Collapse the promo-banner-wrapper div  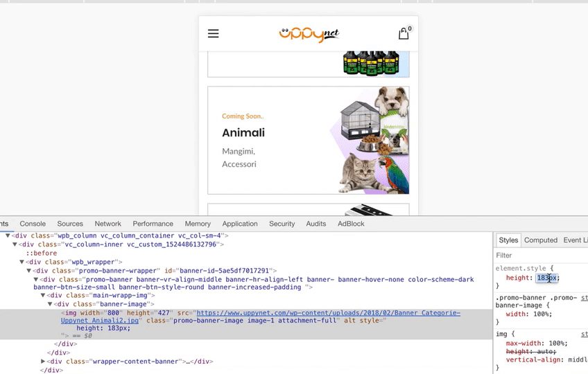(29, 271)
